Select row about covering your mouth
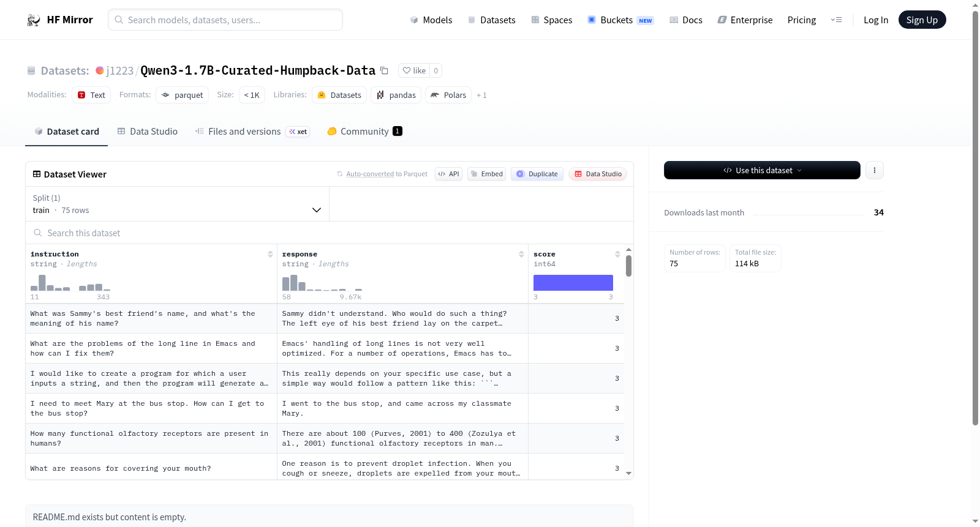Image resolution: width=980 pixels, height=527 pixels. coord(325,466)
